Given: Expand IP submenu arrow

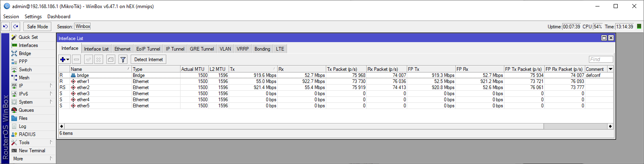Looking at the screenshot, I should point(51,85).
